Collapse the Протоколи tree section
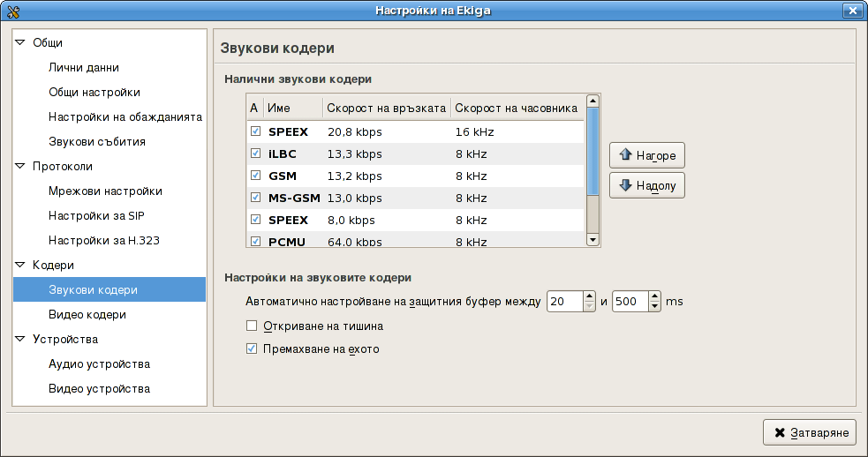Screen dimensions: 868x457 (21, 166)
